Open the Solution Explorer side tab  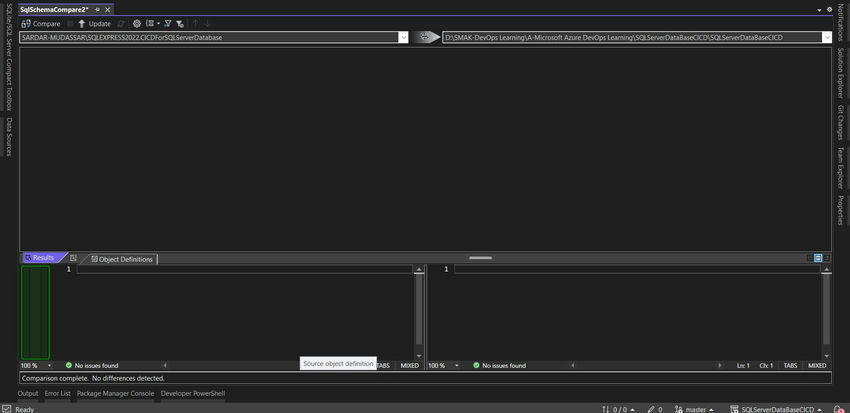point(840,73)
